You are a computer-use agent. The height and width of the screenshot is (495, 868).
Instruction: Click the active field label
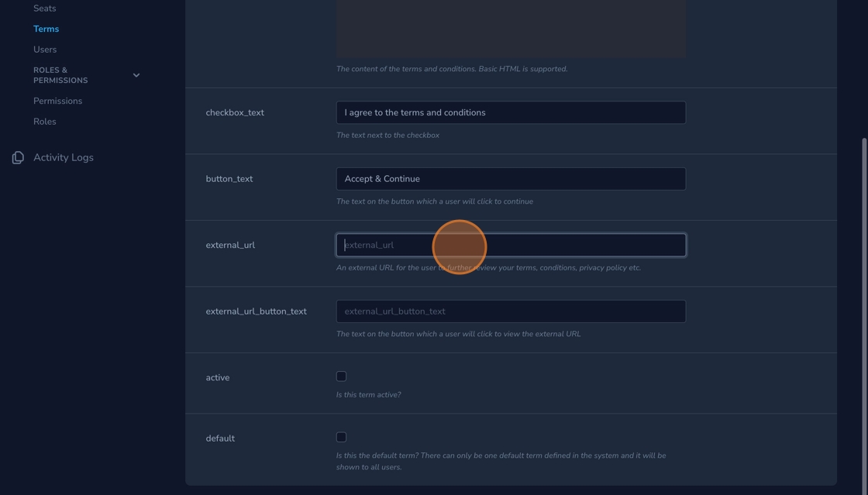pos(218,378)
